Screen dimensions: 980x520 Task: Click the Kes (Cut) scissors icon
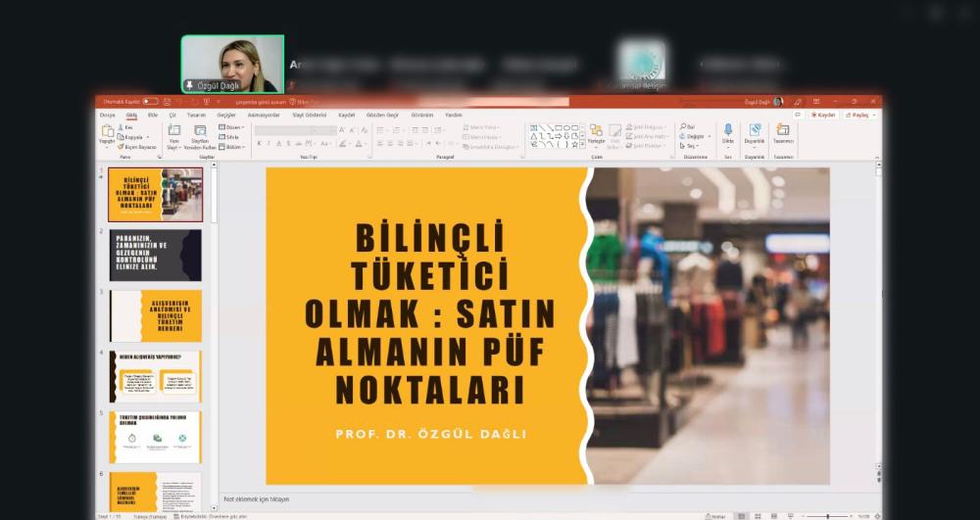click(122, 127)
